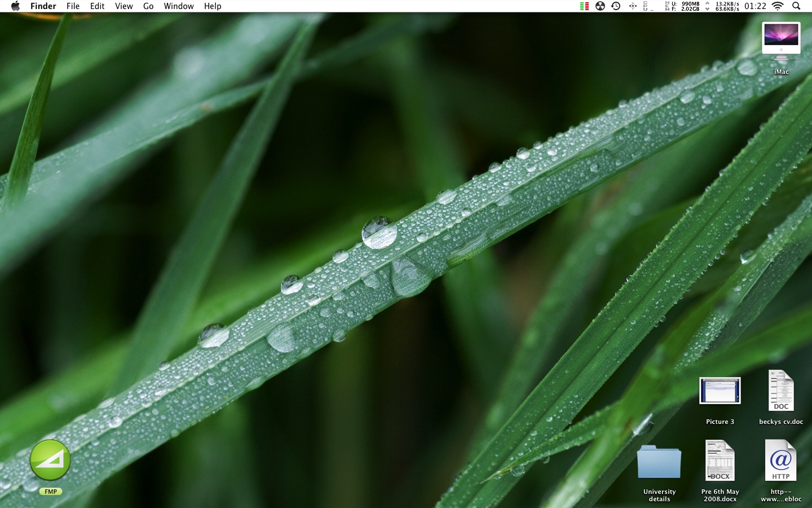Open the View menu
Screen dimensions: 812x508
123,6
